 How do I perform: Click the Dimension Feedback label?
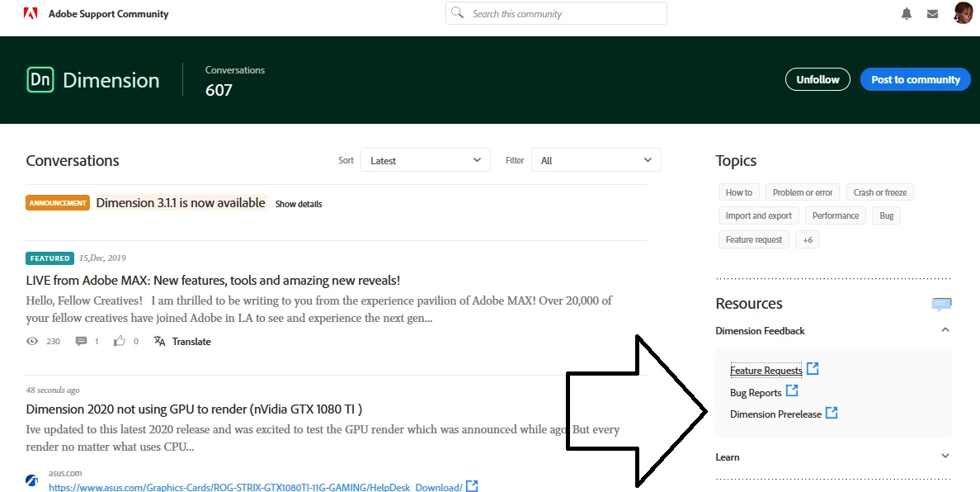tap(760, 331)
